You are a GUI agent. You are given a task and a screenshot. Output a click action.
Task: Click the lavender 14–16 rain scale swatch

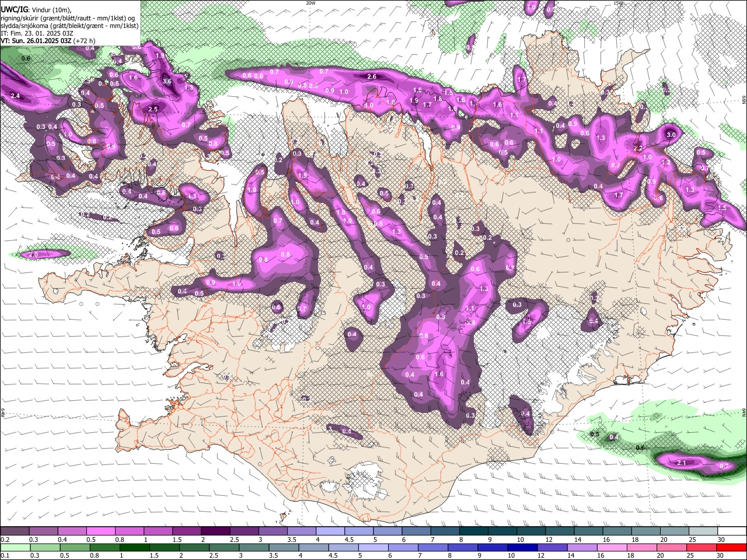(x=582, y=547)
